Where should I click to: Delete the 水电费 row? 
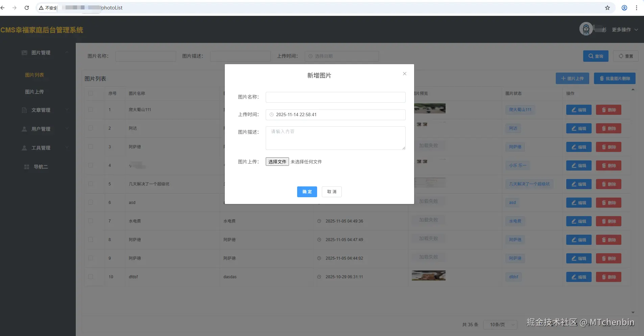(x=609, y=221)
